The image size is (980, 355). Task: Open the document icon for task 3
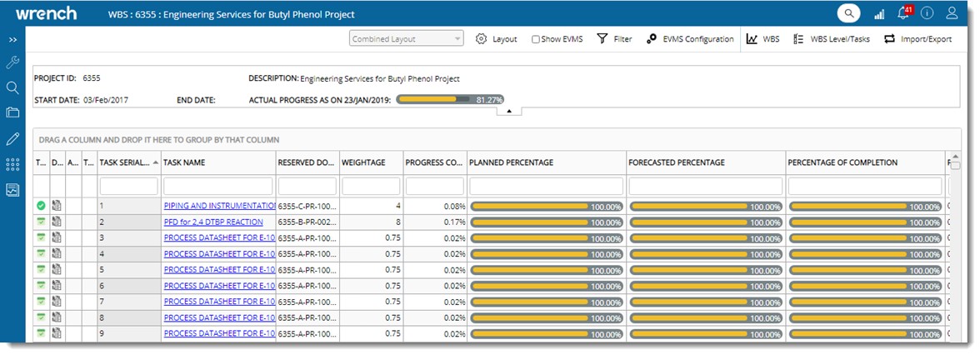click(x=57, y=237)
